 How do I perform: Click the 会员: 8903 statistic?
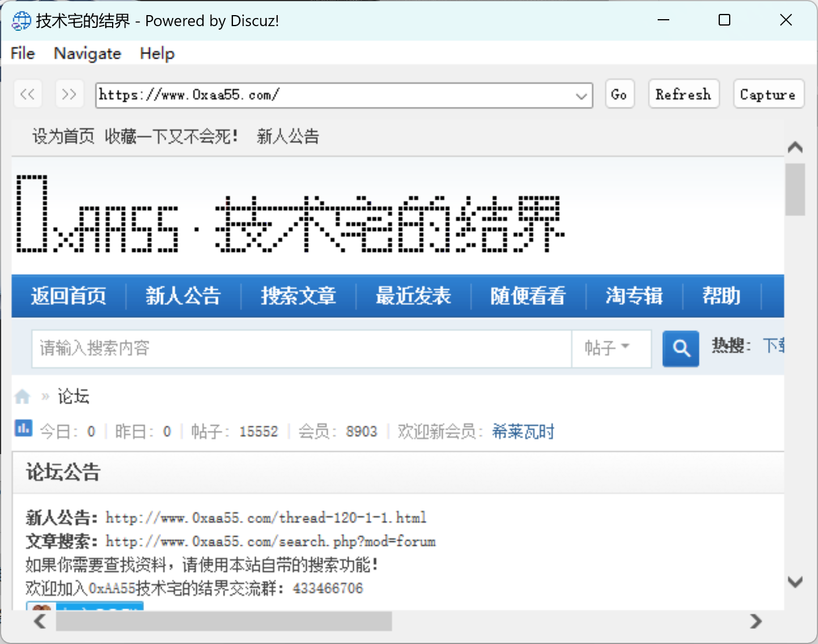point(338,431)
